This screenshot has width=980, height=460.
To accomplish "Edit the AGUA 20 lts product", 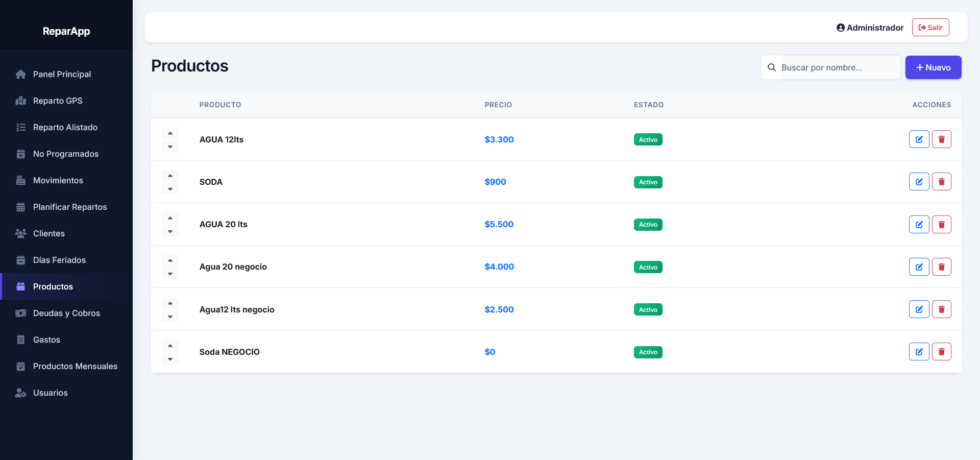I will point(919,224).
